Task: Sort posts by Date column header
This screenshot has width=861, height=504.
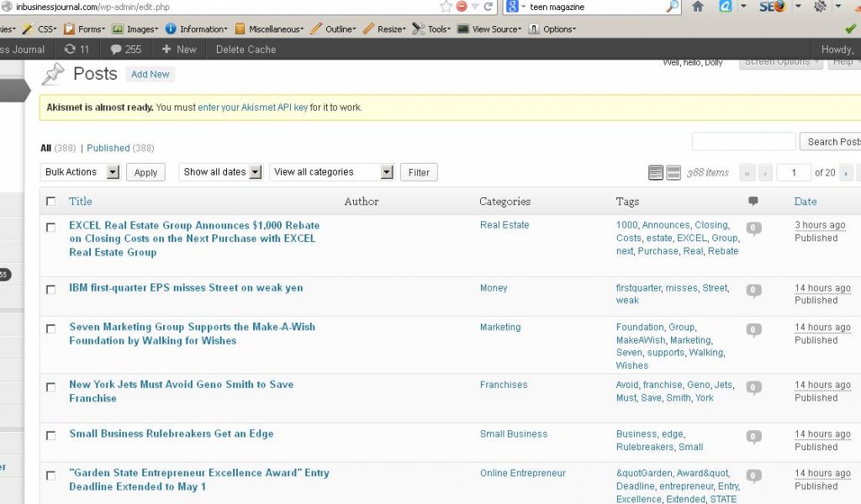Action: coord(806,202)
